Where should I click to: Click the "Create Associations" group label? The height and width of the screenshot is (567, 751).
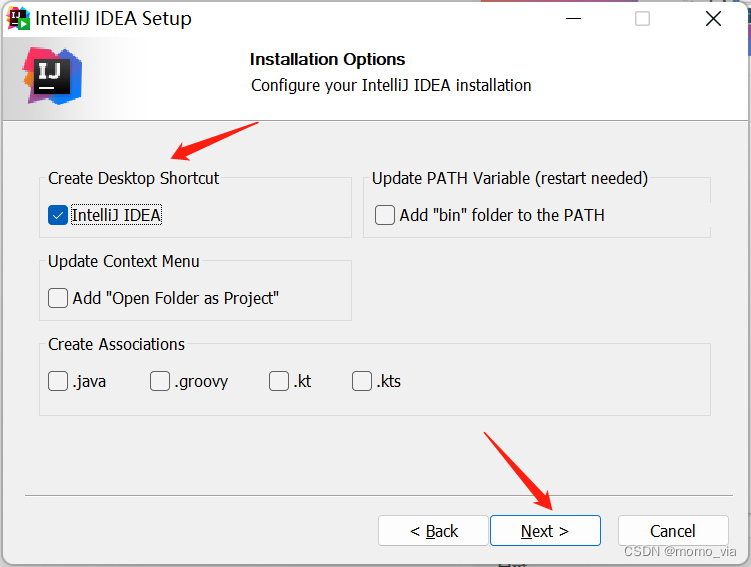tap(116, 344)
